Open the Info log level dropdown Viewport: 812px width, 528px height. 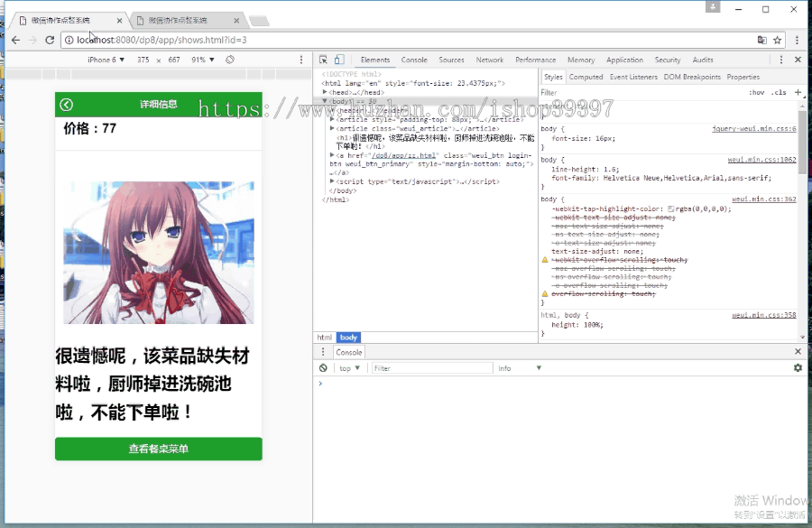coord(520,368)
